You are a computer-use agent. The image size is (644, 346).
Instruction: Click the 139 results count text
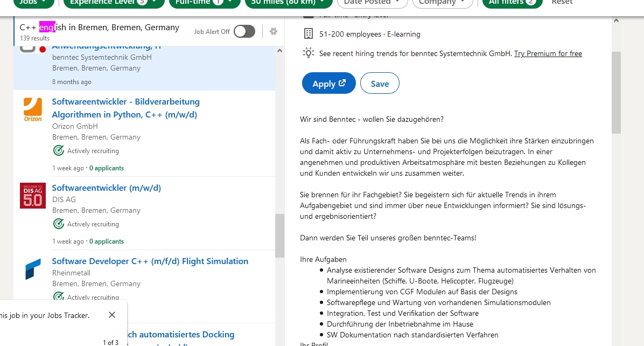click(x=35, y=38)
